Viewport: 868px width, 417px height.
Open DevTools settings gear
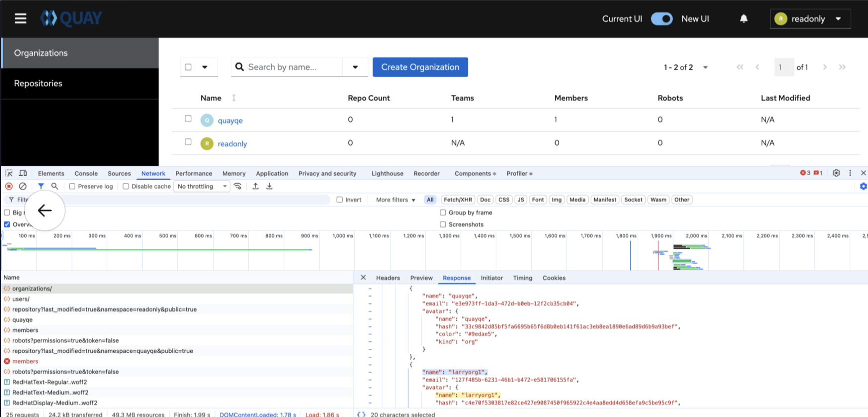coord(836,173)
